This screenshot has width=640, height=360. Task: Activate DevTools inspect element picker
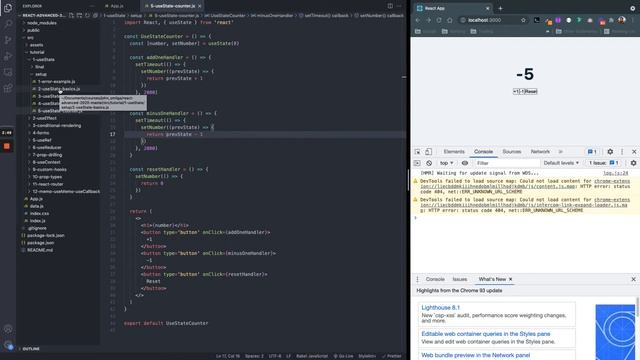(418, 151)
